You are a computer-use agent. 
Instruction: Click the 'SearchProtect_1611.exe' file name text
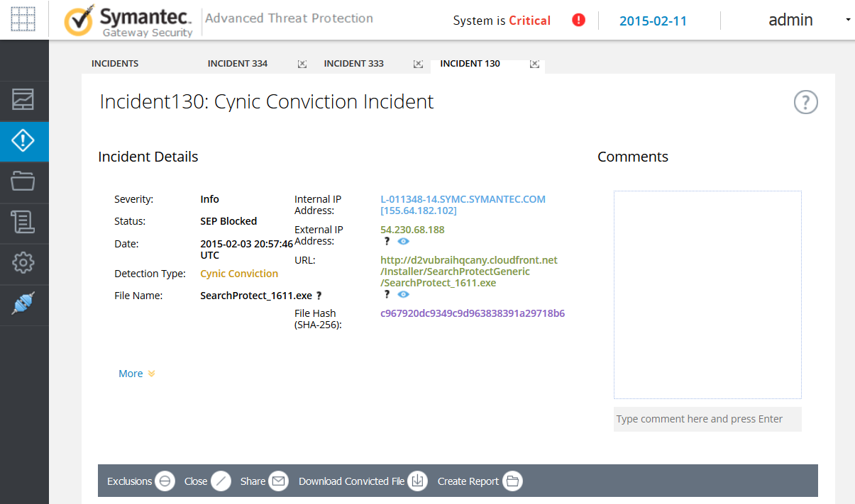click(x=256, y=296)
